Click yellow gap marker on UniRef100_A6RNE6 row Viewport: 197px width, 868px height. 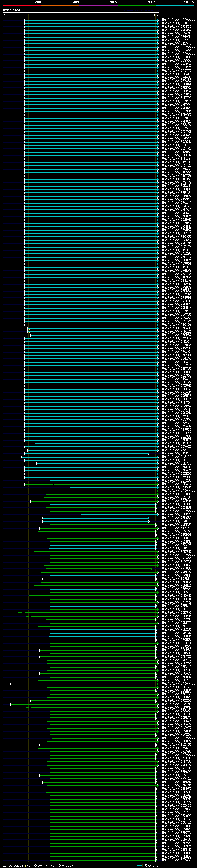[38, 587]
